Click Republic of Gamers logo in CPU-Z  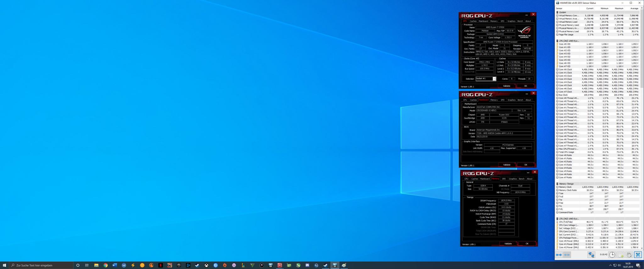click(524, 32)
